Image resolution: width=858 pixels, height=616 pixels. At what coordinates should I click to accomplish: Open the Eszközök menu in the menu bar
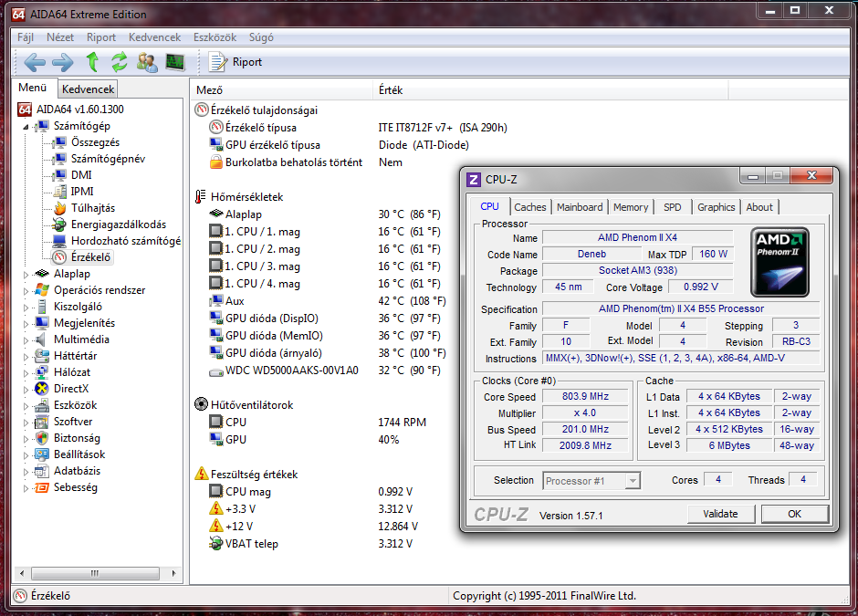click(x=215, y=37)
